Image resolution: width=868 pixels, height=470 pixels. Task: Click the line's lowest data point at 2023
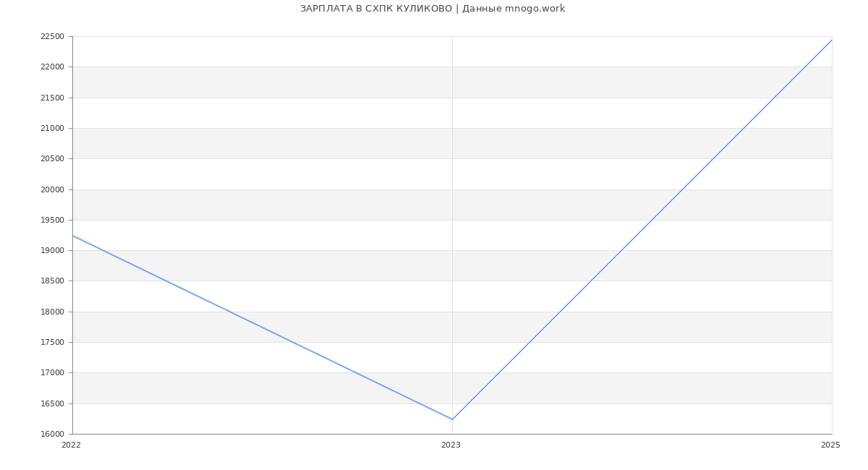[452, 419]
